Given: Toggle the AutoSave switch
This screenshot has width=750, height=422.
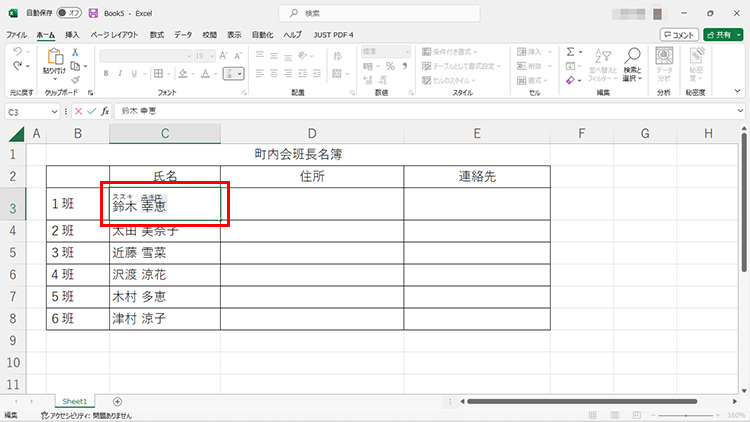Looking at the screenshot, I should click(x=67, y=14).
